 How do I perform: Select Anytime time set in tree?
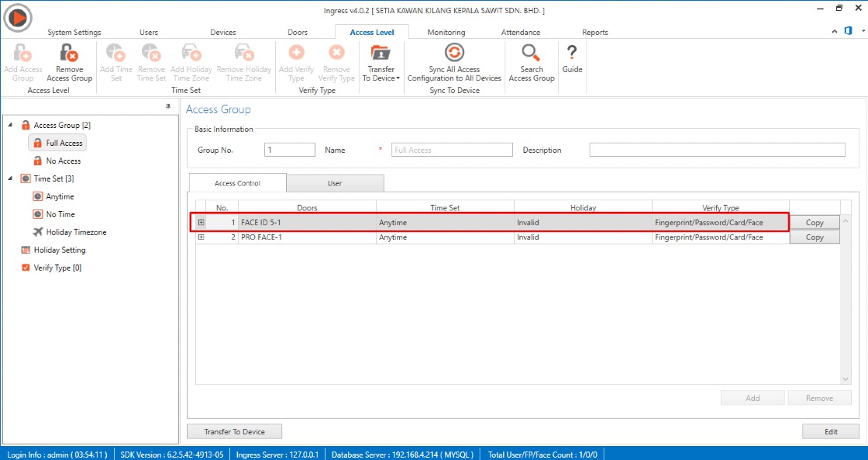[53, 196]
